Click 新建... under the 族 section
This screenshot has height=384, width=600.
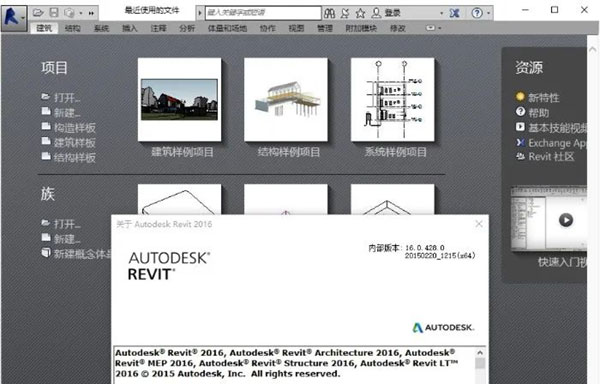coord(67,239)
